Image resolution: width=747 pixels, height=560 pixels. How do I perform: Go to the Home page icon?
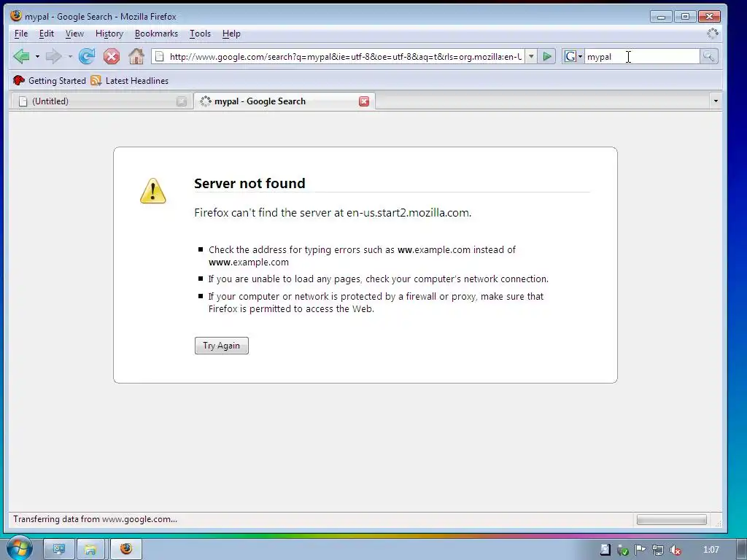click(x=136, y=56)
